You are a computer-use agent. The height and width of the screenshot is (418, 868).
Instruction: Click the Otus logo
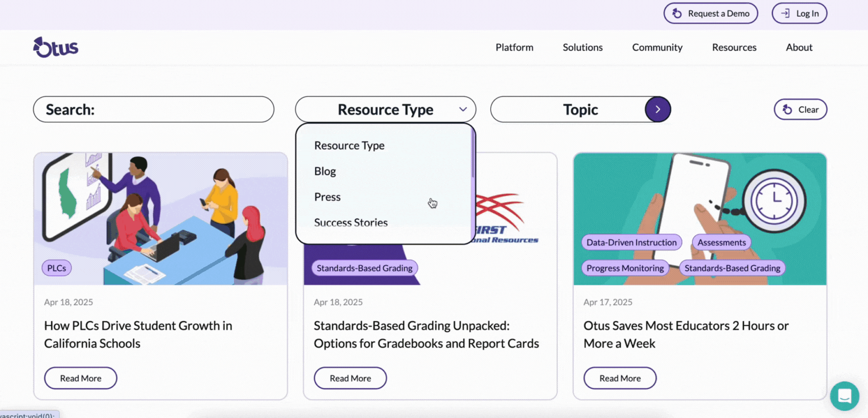[56, 47]
